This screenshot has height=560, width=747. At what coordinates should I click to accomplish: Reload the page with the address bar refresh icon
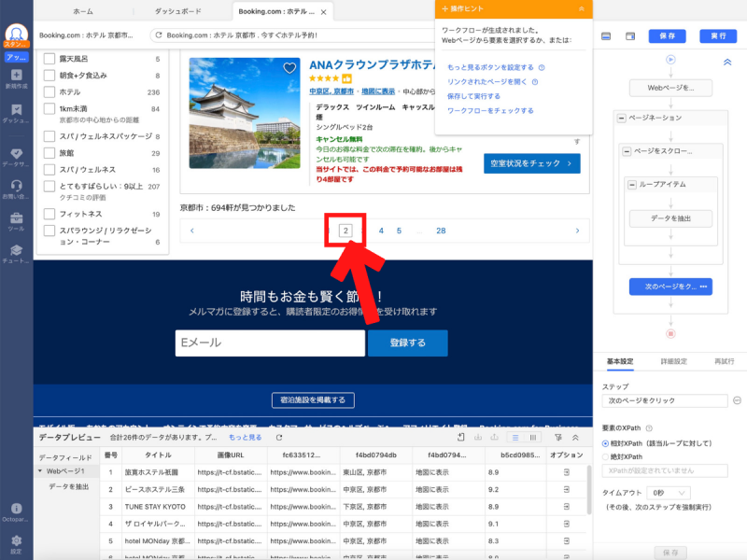pos(159,35)
